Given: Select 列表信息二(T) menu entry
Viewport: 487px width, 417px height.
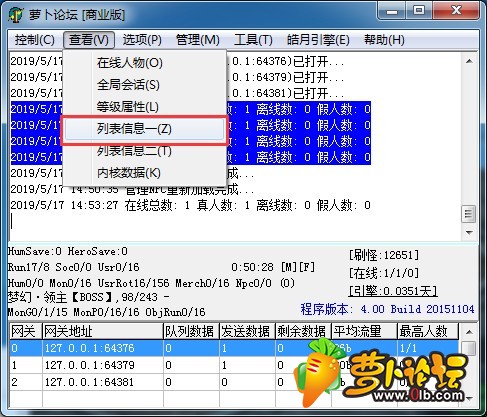Looking at the screenshot, I should (x=144, y=151).
